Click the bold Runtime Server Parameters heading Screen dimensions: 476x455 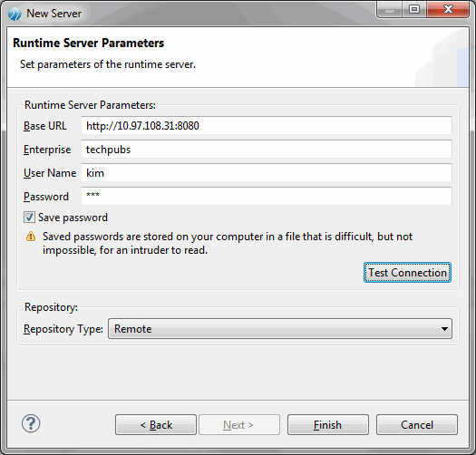coord(88,44)
